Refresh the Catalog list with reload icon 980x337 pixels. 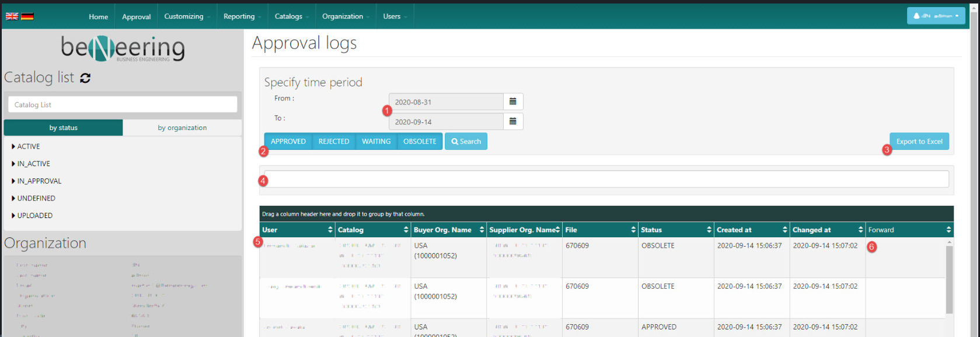tap(85, 78)
